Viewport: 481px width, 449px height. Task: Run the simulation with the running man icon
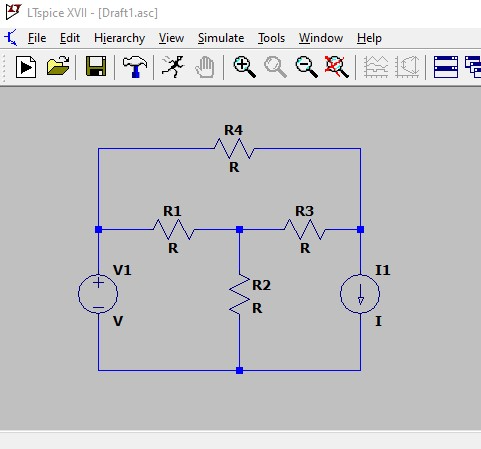tap(173, 67)
